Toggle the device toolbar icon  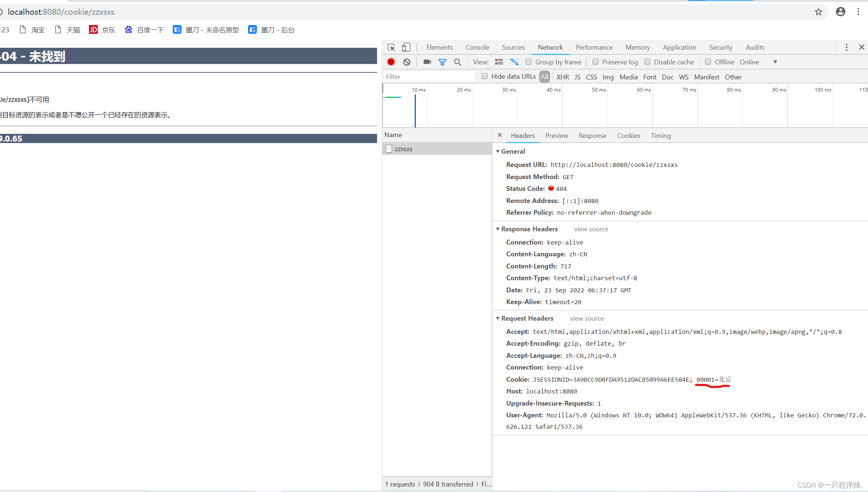(406, 47)
